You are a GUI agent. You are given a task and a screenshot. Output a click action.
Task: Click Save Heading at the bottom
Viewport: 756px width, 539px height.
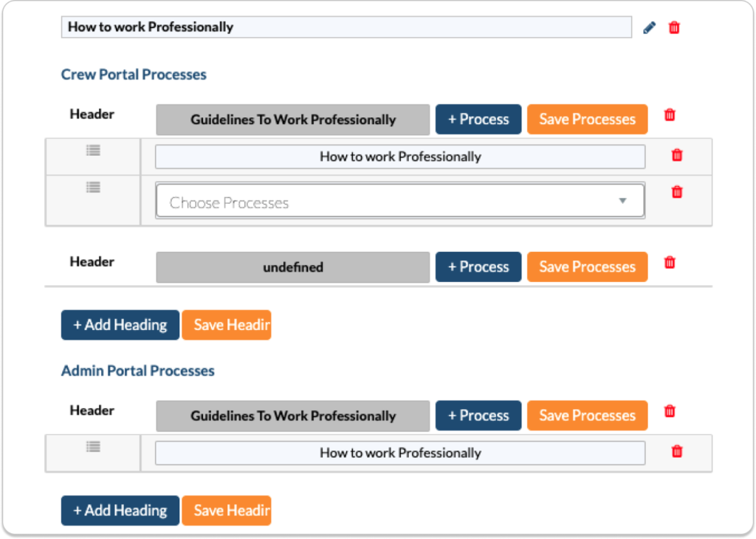[x=226, y=510]
